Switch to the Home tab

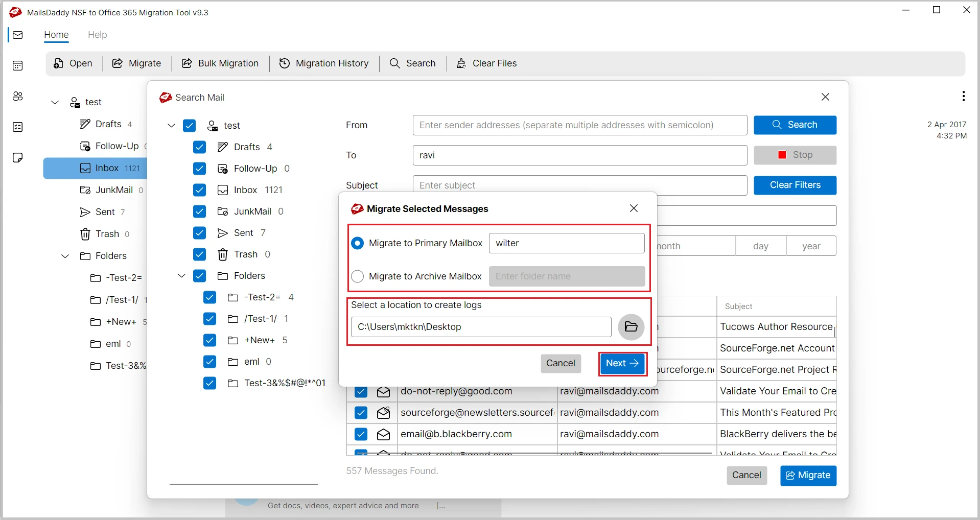pos(56,35)
